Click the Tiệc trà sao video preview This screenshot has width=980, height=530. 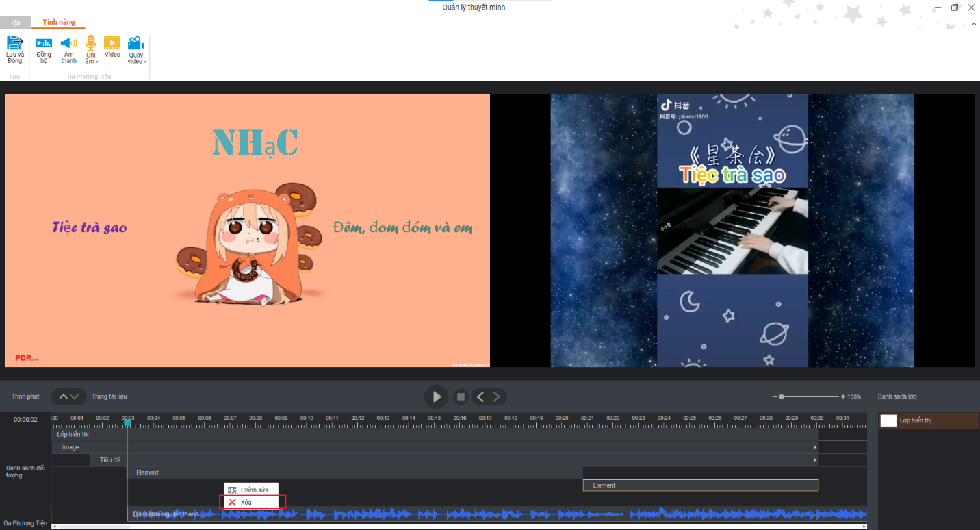(x=732, y=231)
